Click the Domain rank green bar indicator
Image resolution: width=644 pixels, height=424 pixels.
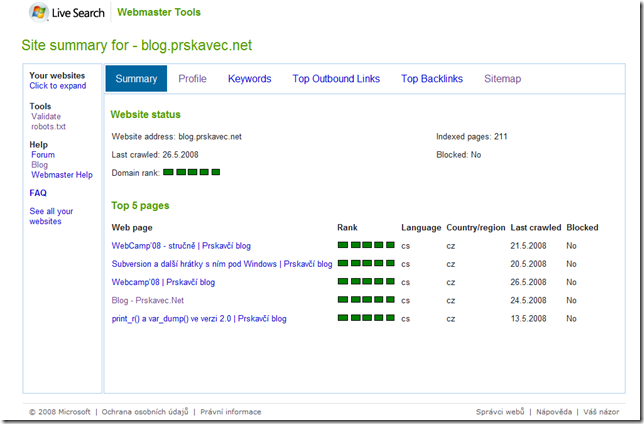191,172
